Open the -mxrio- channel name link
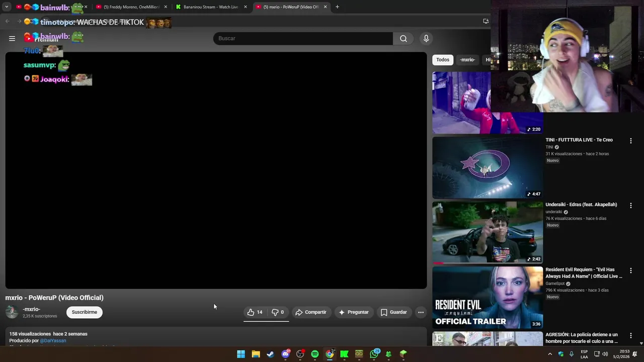 click(31, 309)
